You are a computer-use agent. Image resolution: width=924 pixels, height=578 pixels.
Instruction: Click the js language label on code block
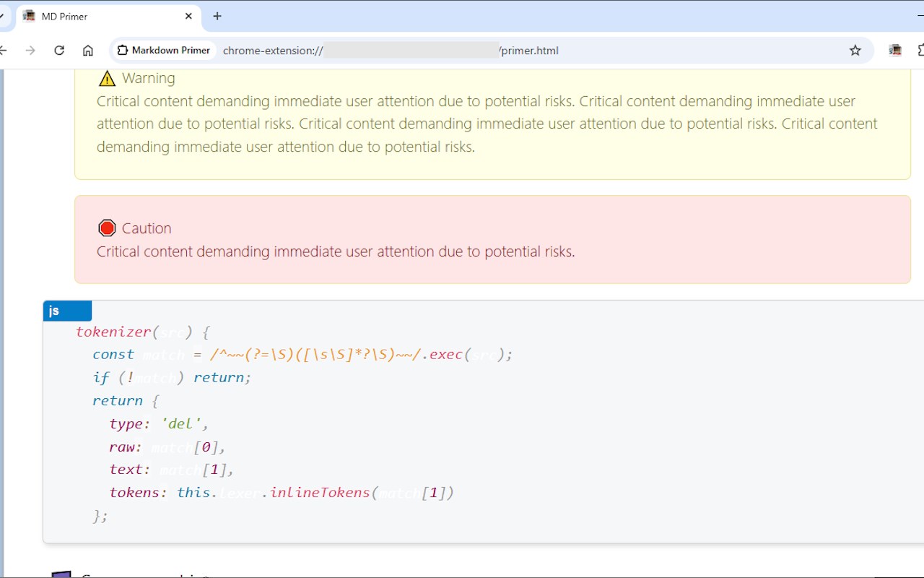click(67, 311)
